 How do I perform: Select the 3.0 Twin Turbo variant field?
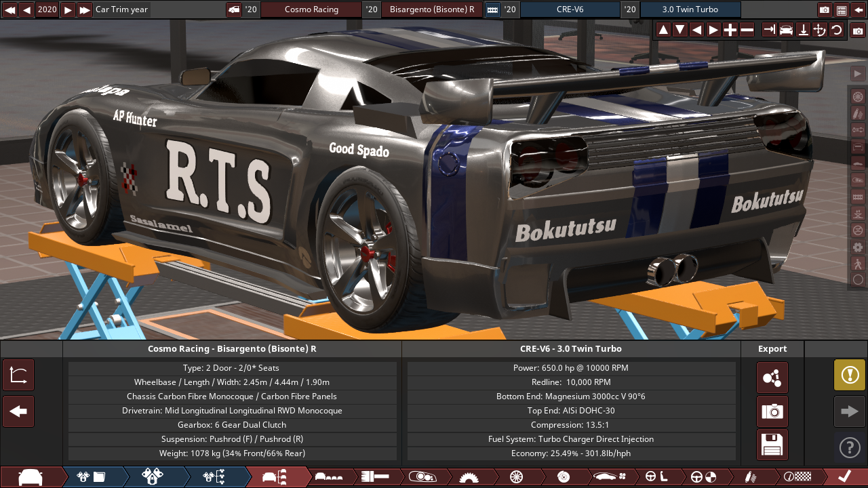pos(690,9)
